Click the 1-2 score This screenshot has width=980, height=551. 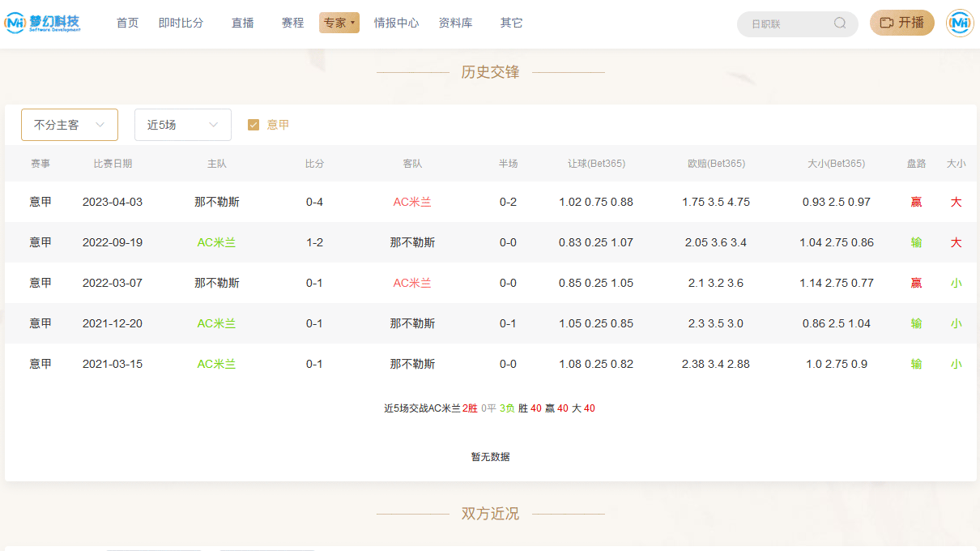[314, 242]
